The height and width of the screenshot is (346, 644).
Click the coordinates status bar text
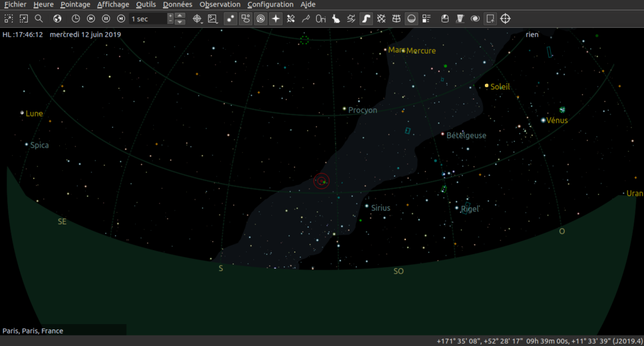pyautogui.click(x=540, y=341)
